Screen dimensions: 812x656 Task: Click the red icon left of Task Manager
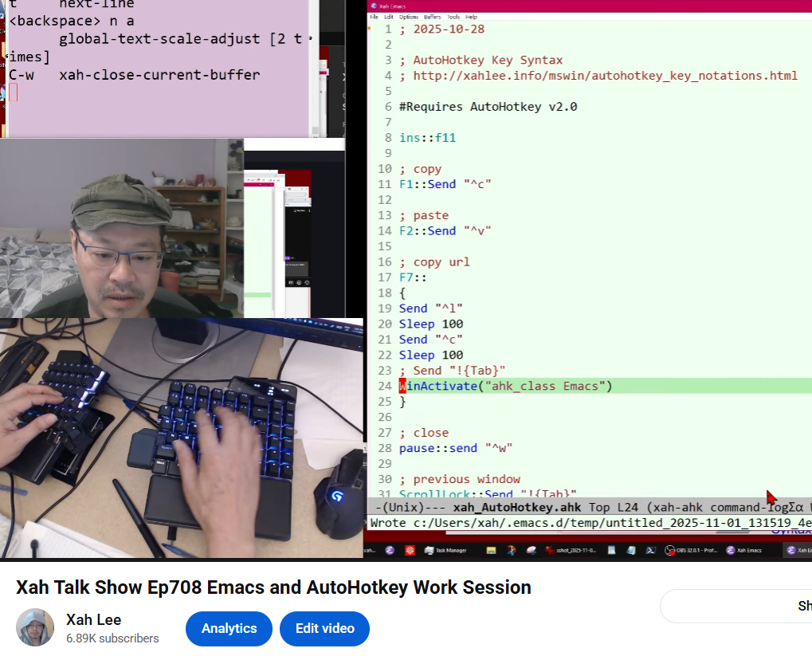coord(410,550)
